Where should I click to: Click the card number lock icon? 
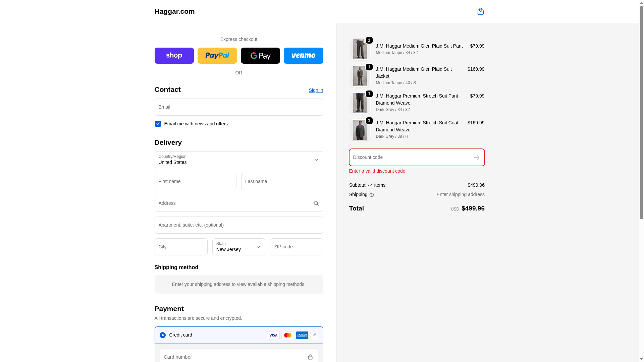pos(310,357)
